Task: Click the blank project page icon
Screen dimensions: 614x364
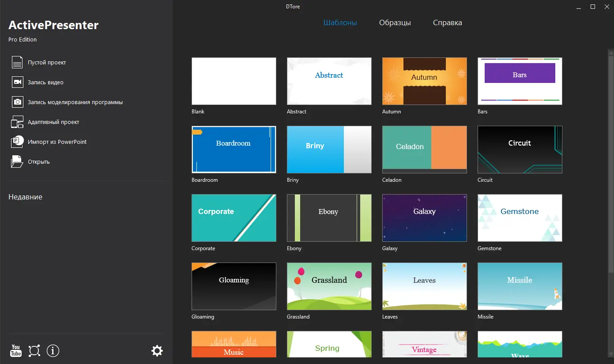Action: pos(17,63)
